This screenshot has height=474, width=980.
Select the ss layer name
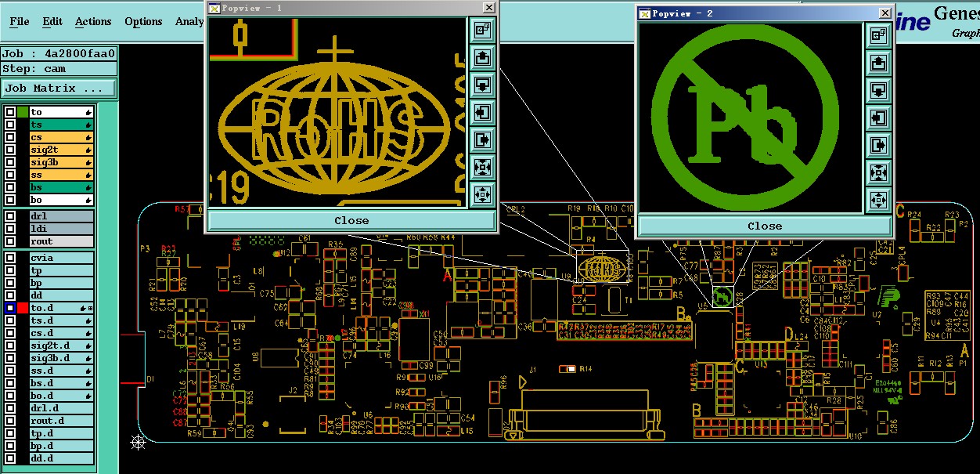(x=62, y=175)
